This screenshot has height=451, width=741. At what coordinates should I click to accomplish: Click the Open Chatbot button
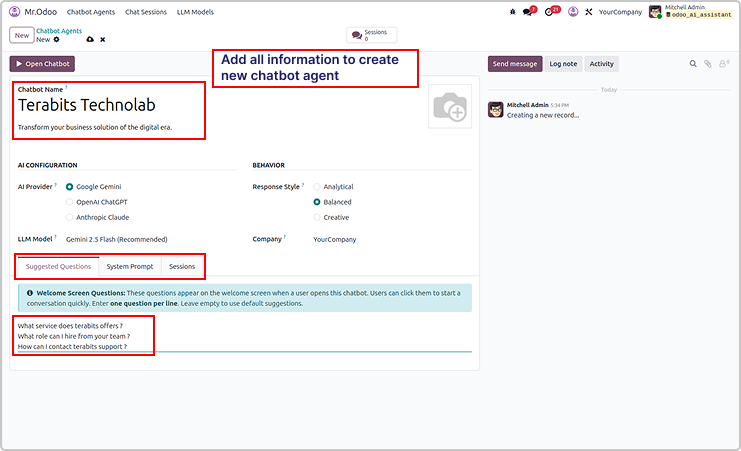pos(42,64)
